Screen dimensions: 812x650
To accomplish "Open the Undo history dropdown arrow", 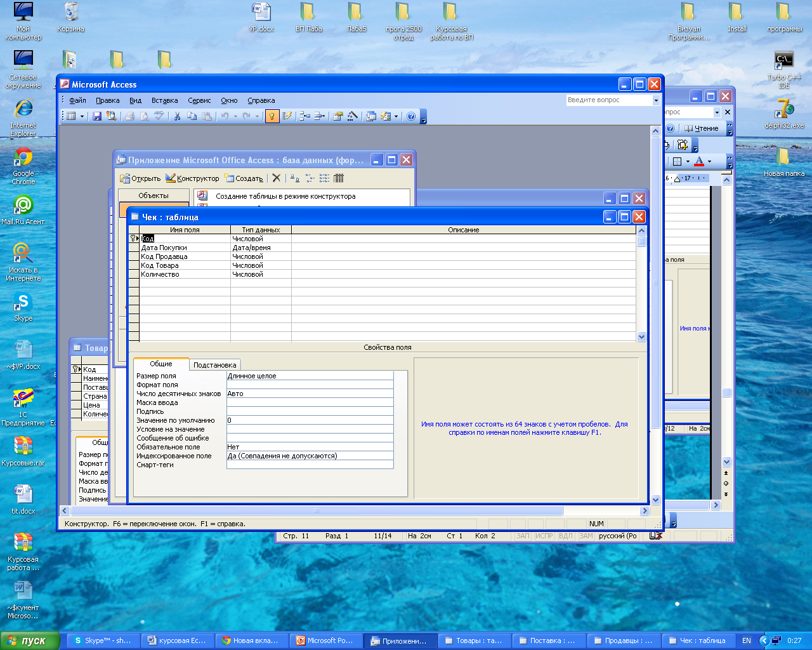I will (x=235, y=116).
